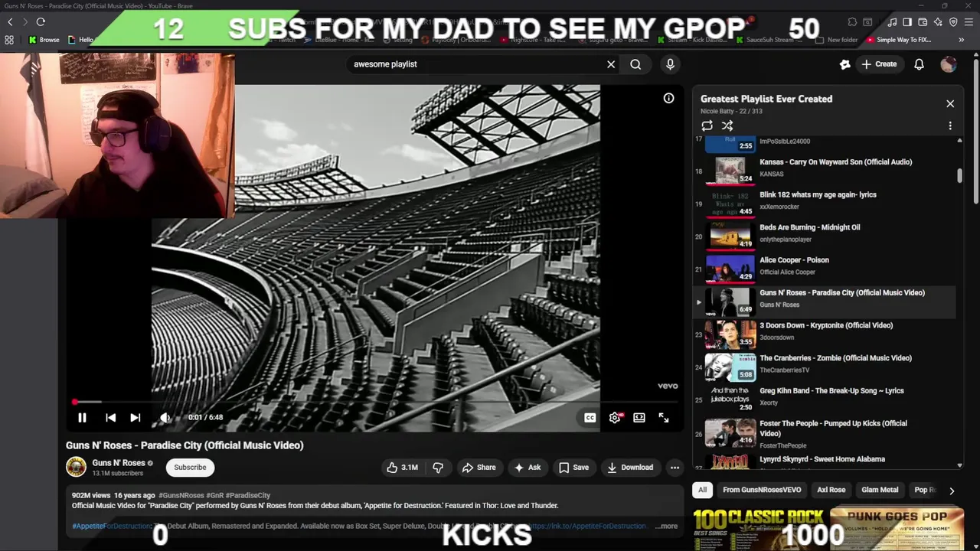Toggle loop playlist
The height and width of the screenshot is (551, 980).
(x=707, y=126)
